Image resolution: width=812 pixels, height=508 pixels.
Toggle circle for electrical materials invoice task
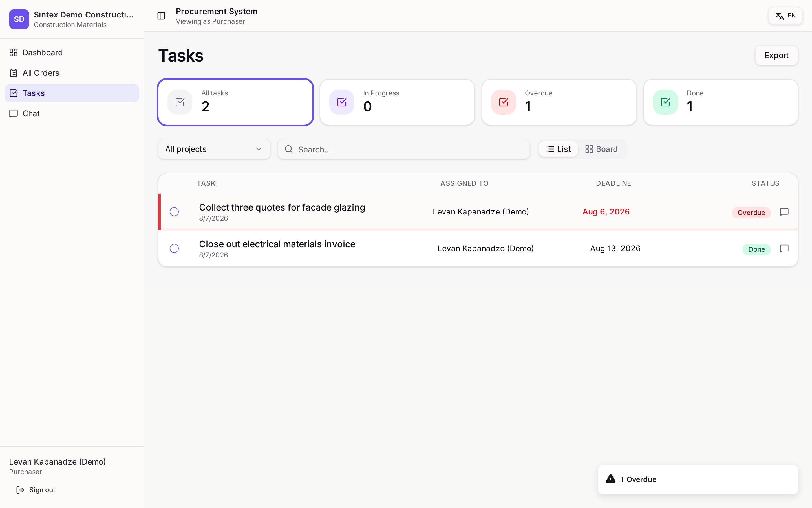[x=174, y=248]
